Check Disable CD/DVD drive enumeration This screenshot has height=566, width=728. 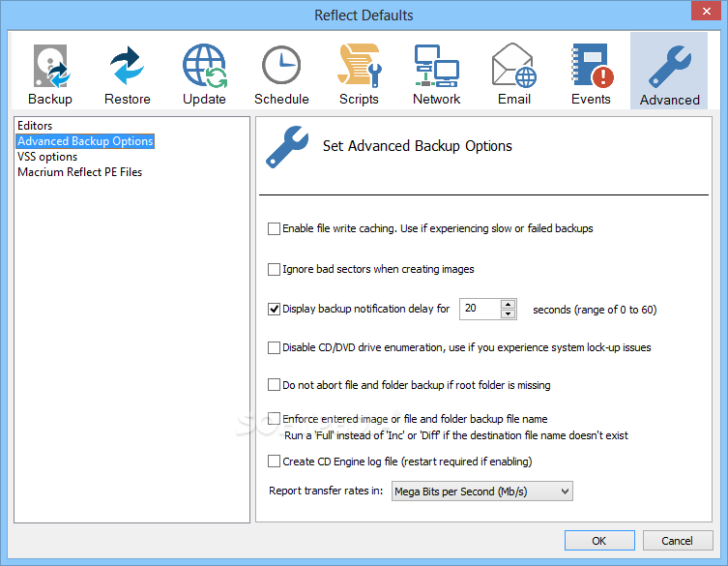tap(274, 347)
